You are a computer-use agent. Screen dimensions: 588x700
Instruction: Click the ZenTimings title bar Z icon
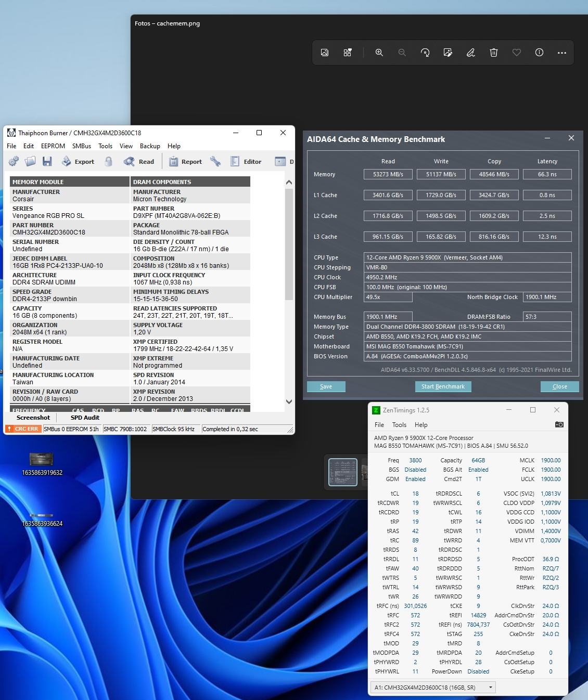pyautogui.click(x=376, y=410)
